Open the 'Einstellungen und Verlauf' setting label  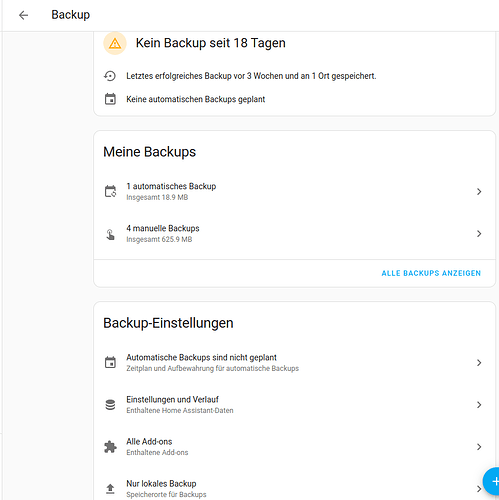point(172,399)
